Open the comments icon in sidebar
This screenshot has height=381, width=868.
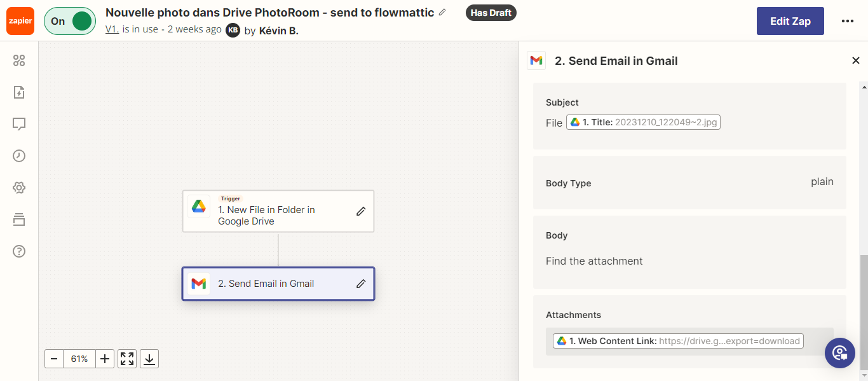19,124
